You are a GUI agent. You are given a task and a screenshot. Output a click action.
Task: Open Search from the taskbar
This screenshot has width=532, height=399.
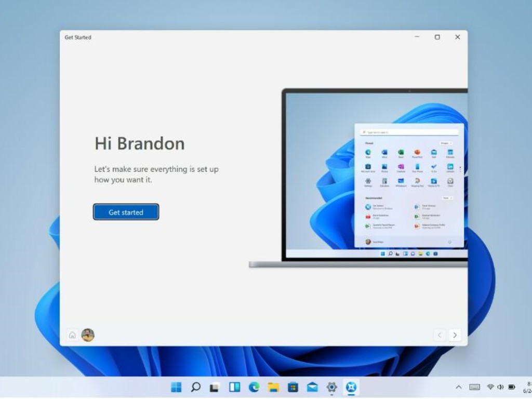tap(196, 387)
